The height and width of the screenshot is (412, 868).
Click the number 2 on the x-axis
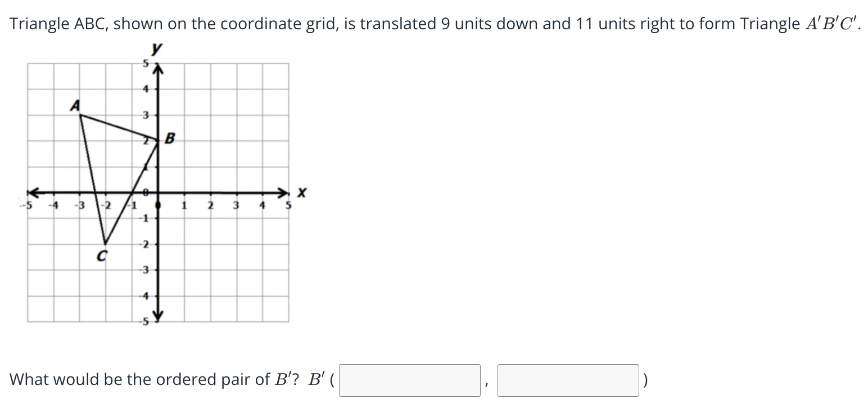coord(210,205)
